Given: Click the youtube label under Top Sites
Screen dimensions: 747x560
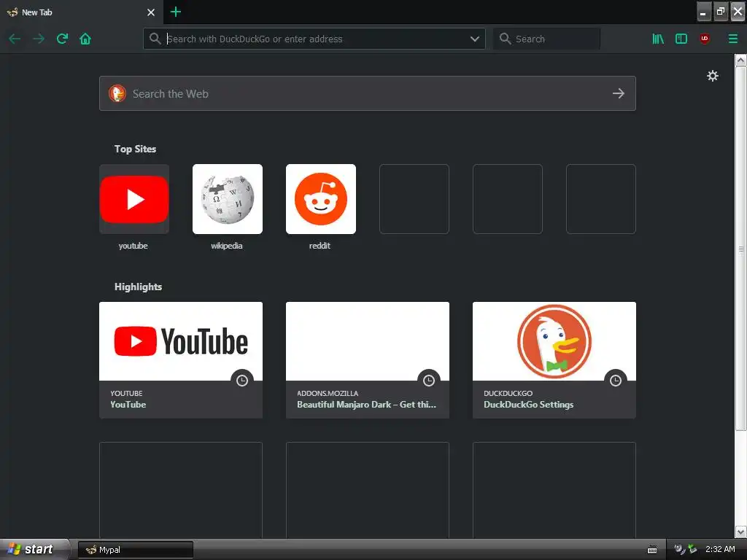Looking at the screenshot, I should [133, 246].
